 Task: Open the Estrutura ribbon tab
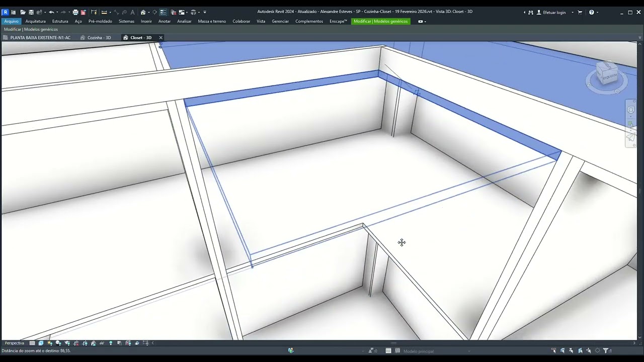pos(60,21)
